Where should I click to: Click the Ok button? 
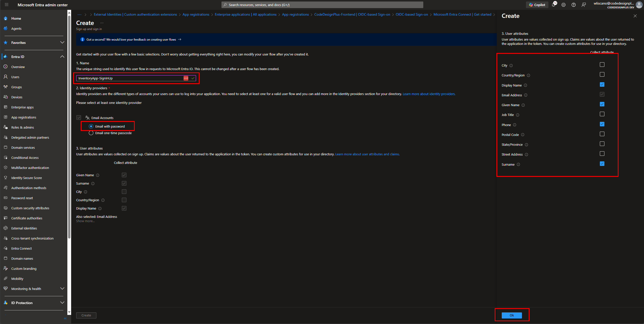tap(512, 315)
